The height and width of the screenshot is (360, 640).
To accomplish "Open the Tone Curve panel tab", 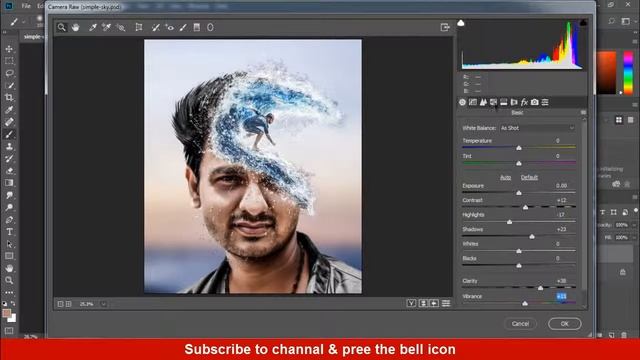I will (473, 102).
